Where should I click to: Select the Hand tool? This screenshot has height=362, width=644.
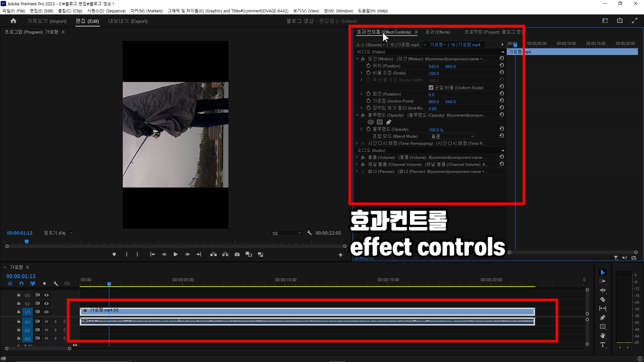pyautogui.click(x=603, y=336)
